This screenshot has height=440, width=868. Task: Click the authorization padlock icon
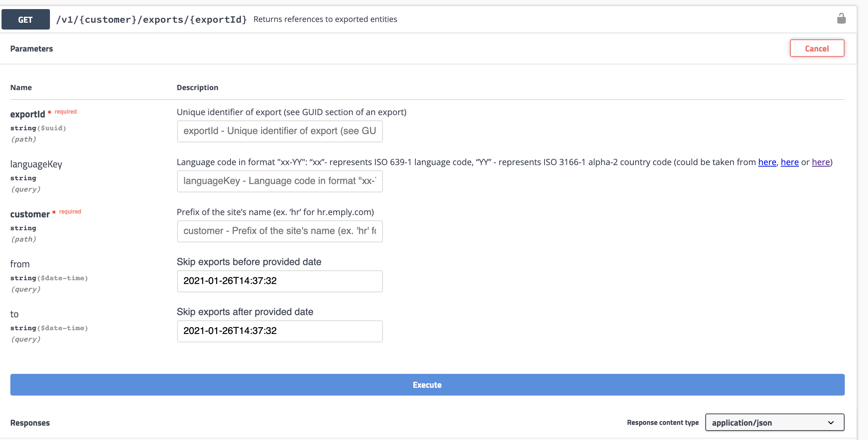[x=842, y=18]
